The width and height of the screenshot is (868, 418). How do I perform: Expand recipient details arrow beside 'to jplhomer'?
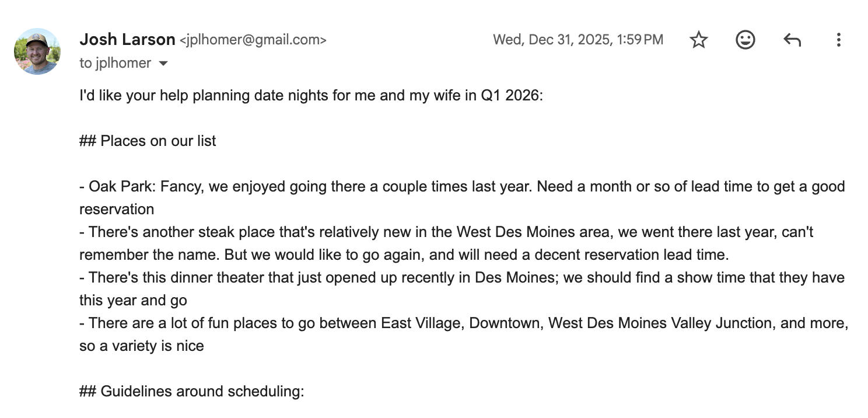coord(163,63)
